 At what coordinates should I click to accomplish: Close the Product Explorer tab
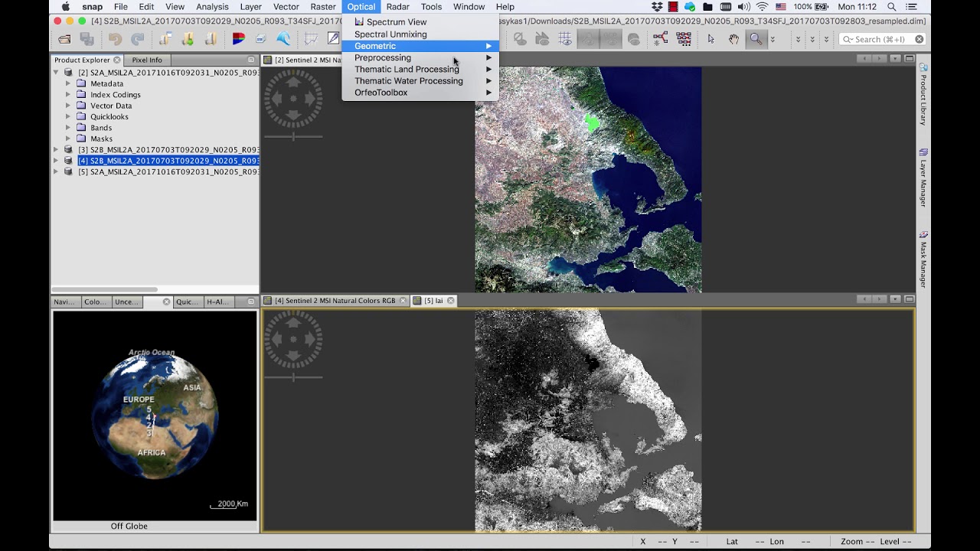pyautogui.click(x=117, y=60)
